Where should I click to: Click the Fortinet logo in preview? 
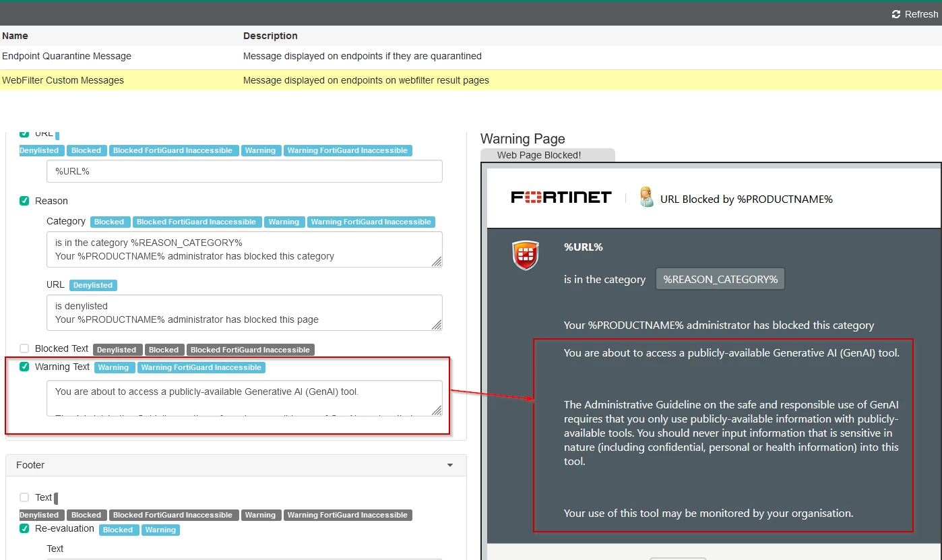[561, 197]
